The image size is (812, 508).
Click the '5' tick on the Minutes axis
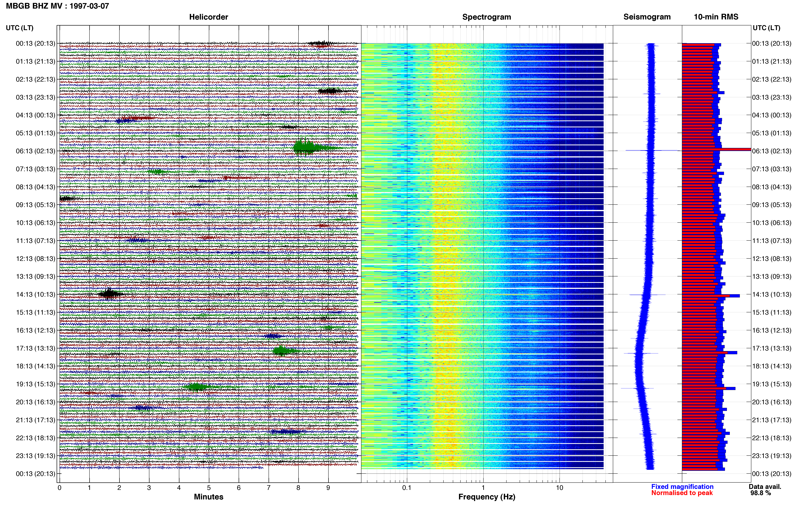click(x=209, y=488)
